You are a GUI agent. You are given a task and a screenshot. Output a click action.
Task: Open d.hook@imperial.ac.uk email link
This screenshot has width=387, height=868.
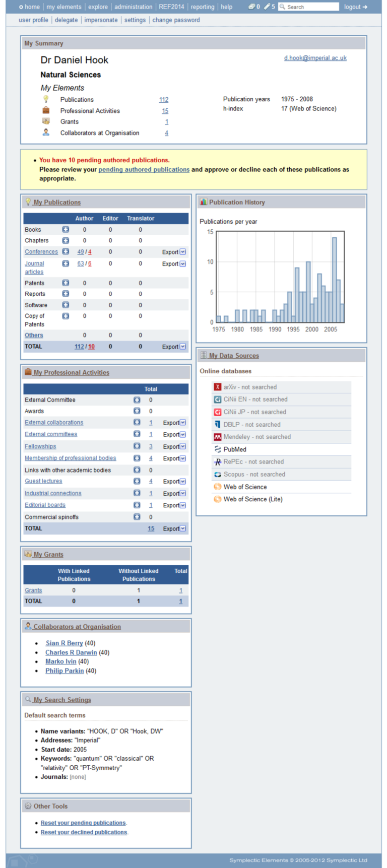pos(315,58)
